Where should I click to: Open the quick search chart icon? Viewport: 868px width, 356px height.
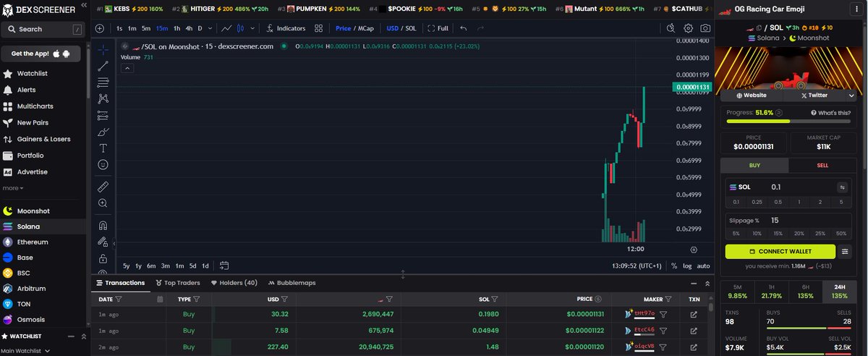(x=671, y=27)
